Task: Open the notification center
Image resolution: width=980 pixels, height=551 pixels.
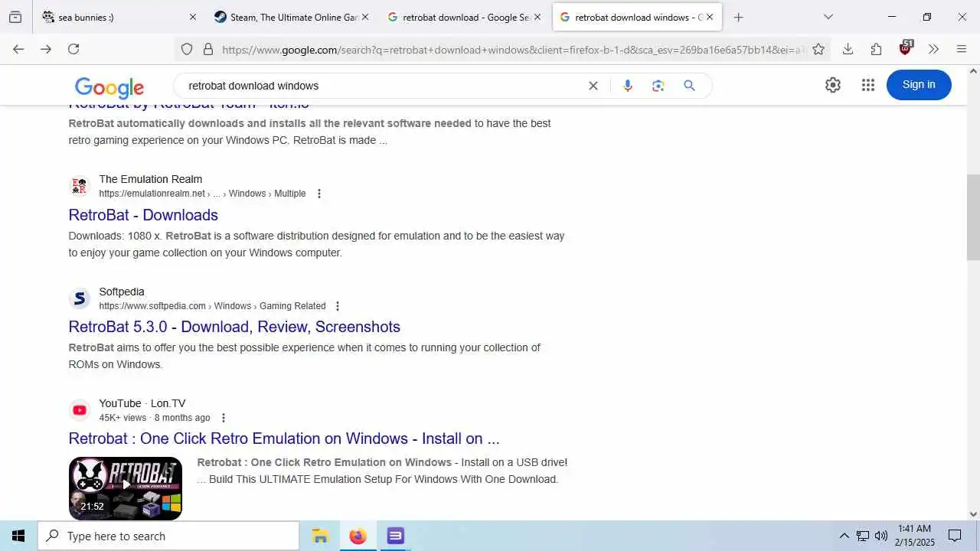Action: (x=955, y=536)
